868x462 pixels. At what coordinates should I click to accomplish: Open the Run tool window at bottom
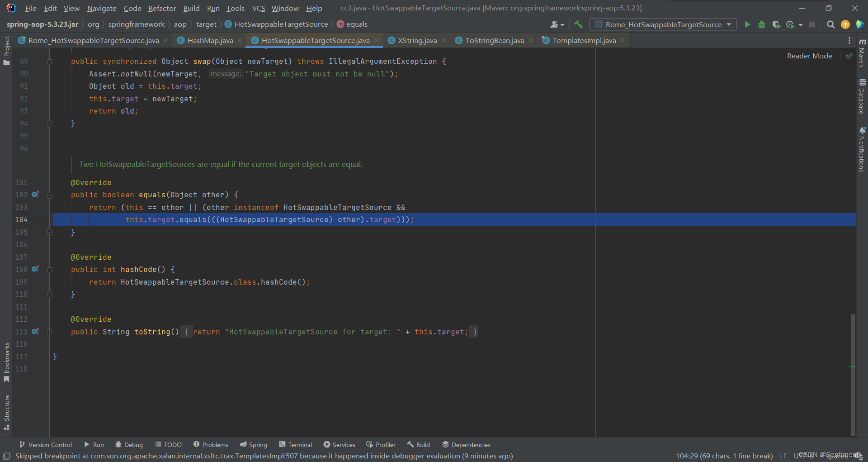[x=94, y=445]
